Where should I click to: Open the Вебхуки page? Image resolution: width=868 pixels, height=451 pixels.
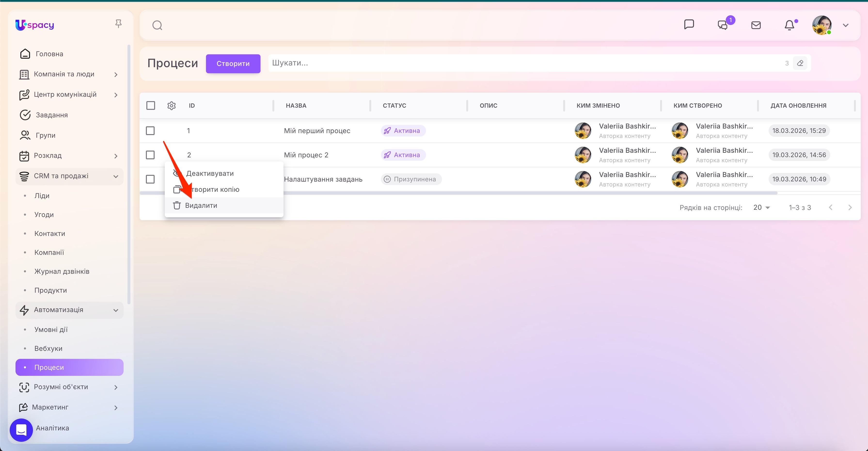click(x=48, y=348)
